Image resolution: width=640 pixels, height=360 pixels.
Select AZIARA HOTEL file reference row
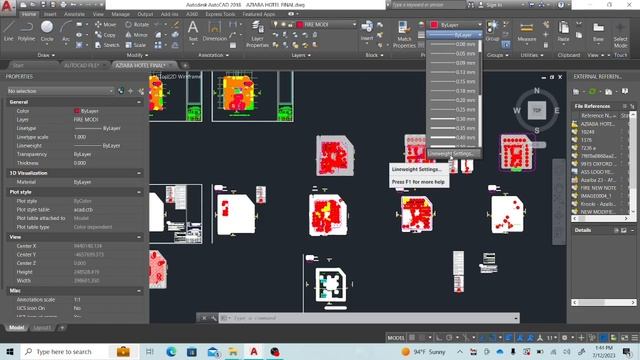[x=599, y=124]
